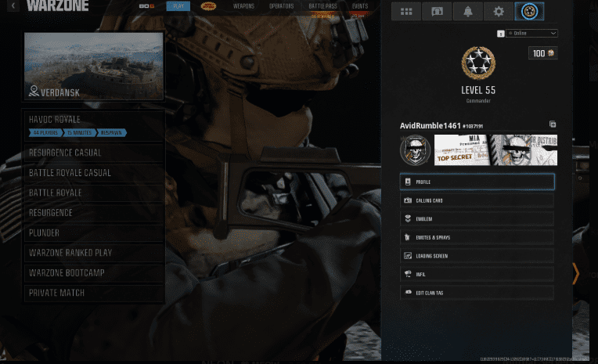Select the Battle Royale mode
This screenshot has width=598, height=364.
tap(94, 193)
